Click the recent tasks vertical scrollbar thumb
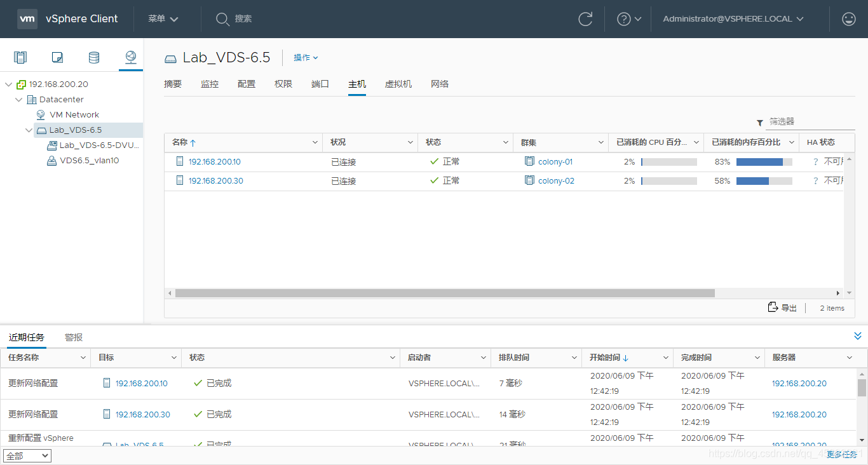 coord(862,387)
